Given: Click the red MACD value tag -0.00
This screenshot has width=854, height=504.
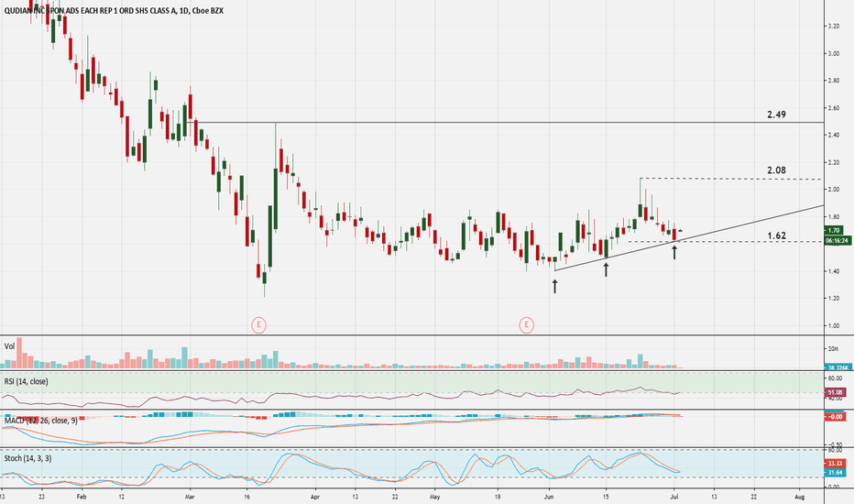Looking at the screenshot, I should pyautogui.click(x=835, y=417).
